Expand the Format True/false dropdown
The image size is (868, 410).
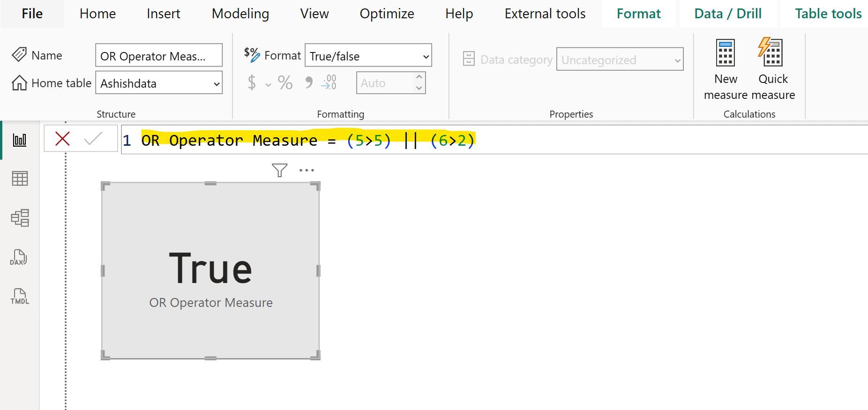point(426,57)
